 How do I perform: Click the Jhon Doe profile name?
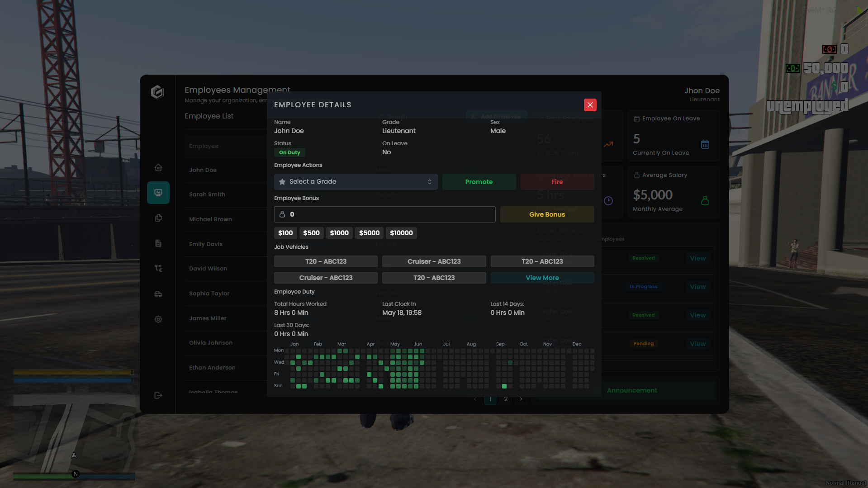coord(702,91)
